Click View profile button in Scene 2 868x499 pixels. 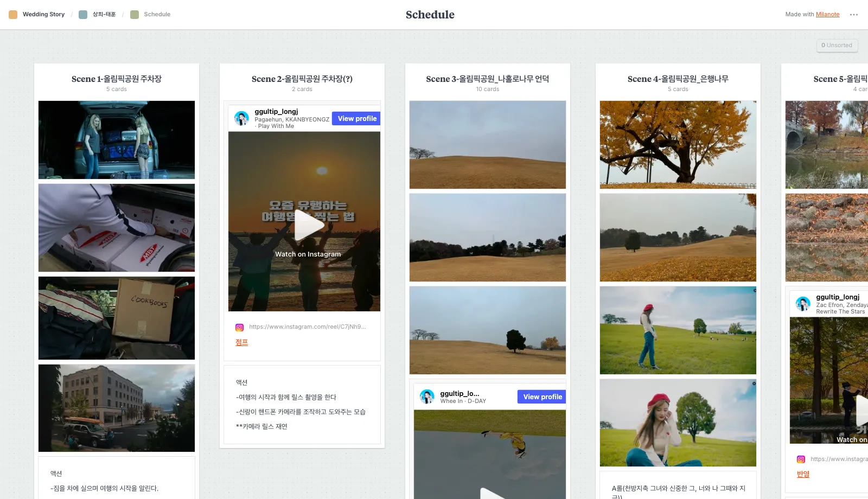pos(357,118)
